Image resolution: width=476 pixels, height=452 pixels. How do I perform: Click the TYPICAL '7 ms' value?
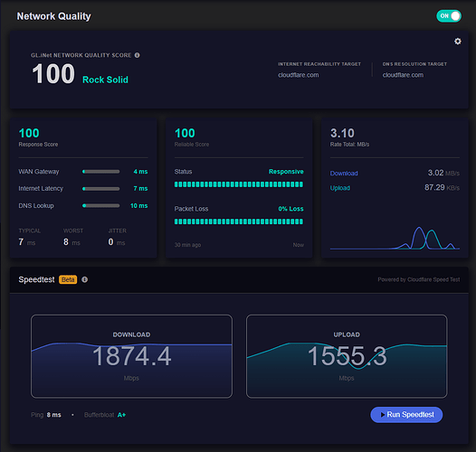27,242
